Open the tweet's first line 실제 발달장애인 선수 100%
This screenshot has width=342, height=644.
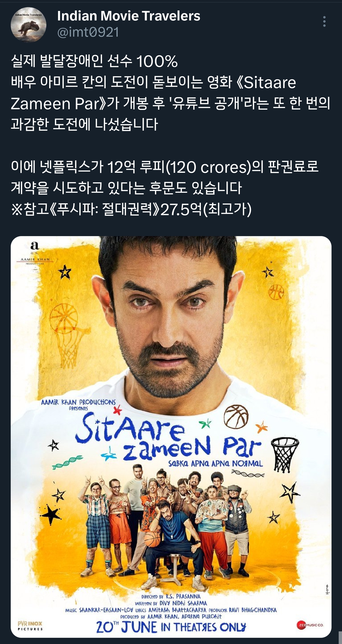[x=94, y=61]
